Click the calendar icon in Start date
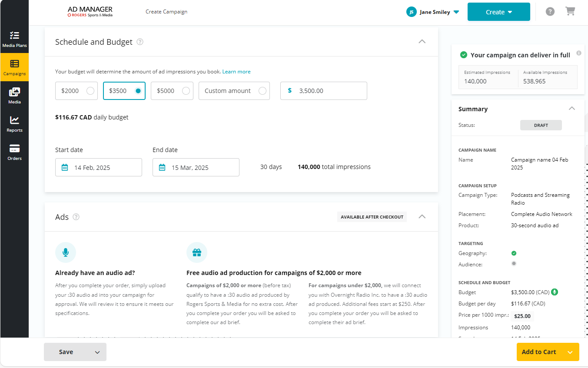The height and width of the screenshot is (368, 588). (x=65, y=168)
